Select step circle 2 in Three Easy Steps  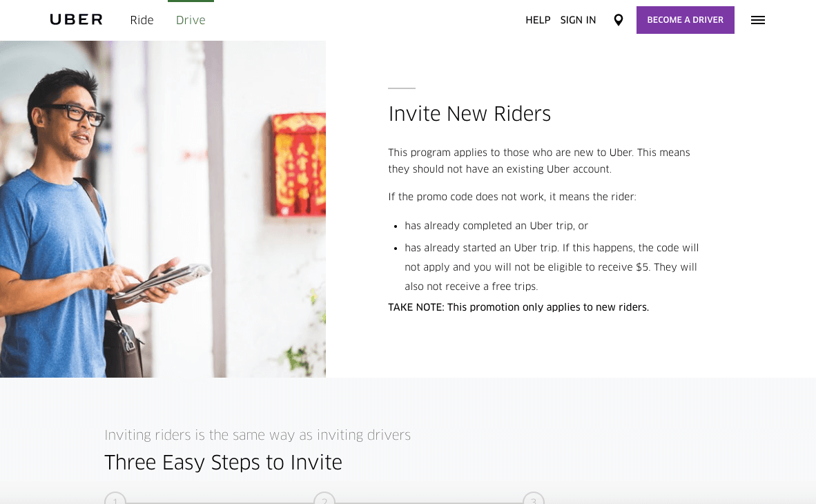[324, 498]
